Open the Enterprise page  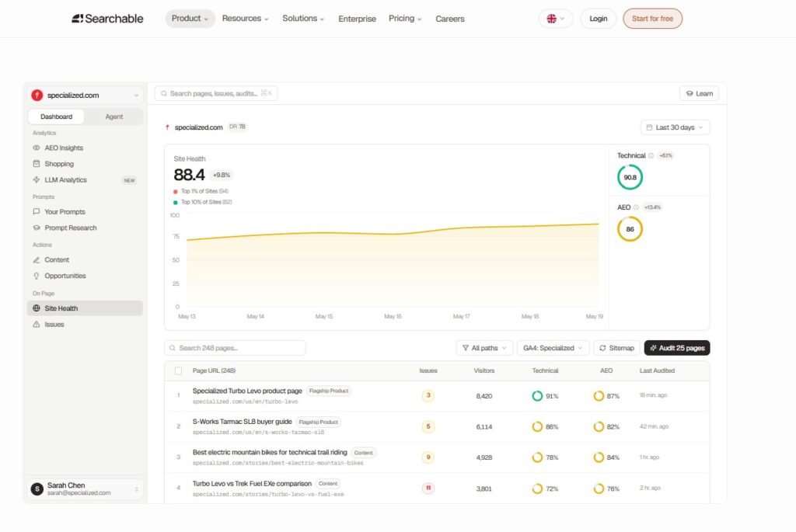coord(358,19)
